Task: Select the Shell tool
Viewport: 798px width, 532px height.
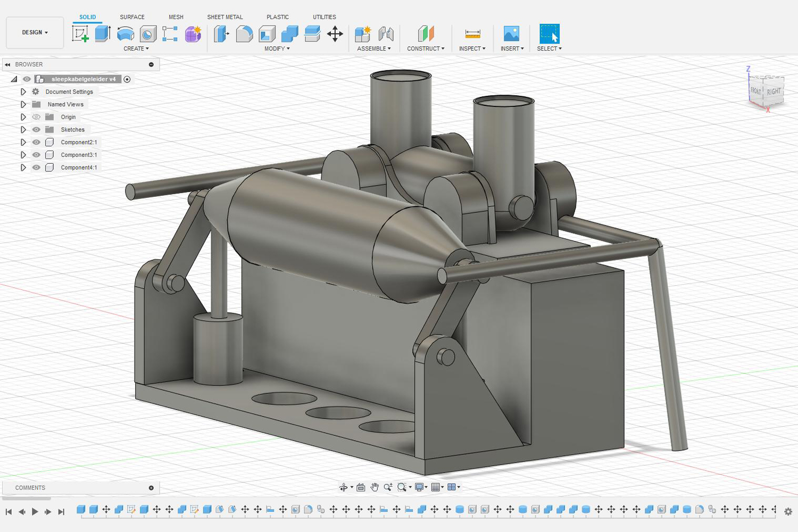Action: pos(267,34)
